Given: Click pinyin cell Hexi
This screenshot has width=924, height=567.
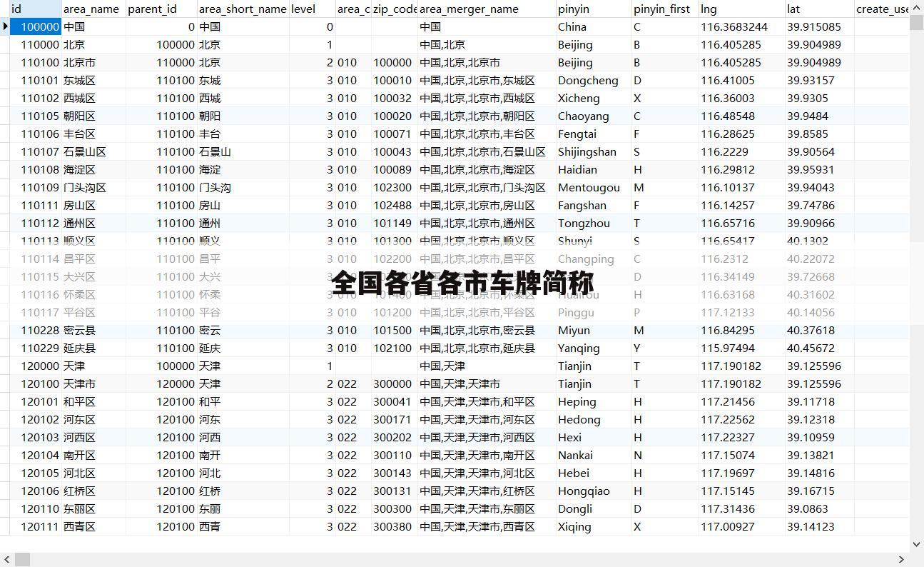Looking at the screenshot, I should coord(594,437).
